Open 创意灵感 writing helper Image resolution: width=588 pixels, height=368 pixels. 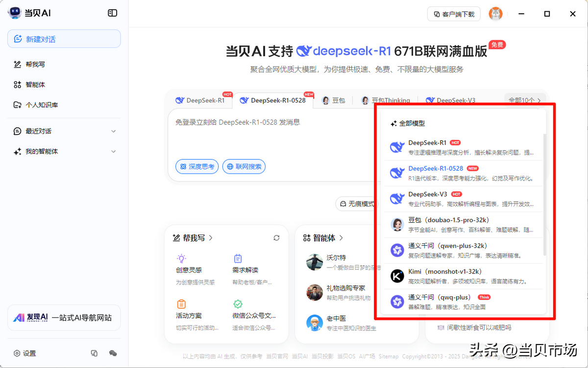[x=196, y=270]
